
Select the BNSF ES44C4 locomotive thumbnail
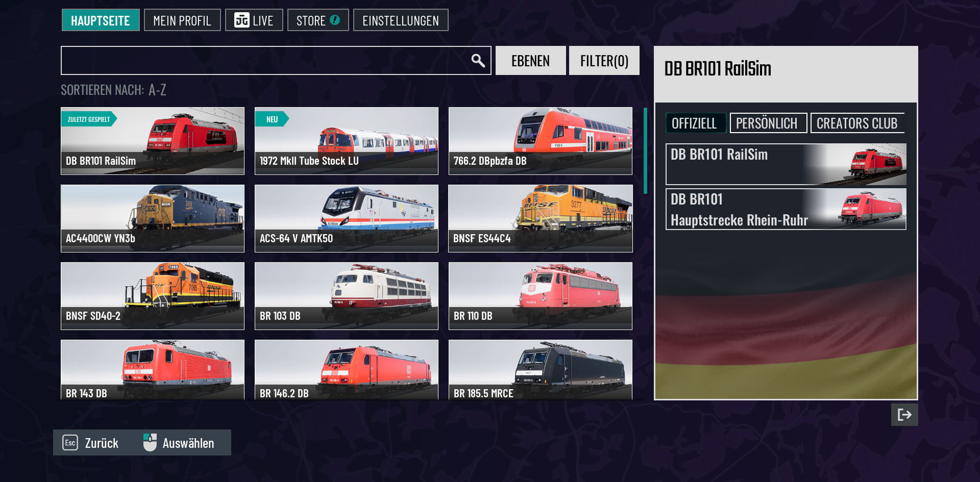(x=541, y=218)
